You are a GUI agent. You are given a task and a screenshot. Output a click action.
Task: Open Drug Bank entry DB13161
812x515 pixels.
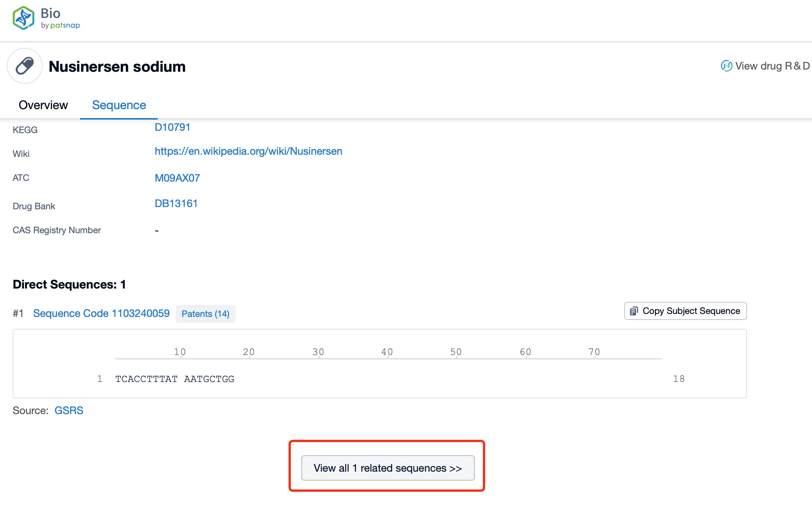(x=176, y=204)
